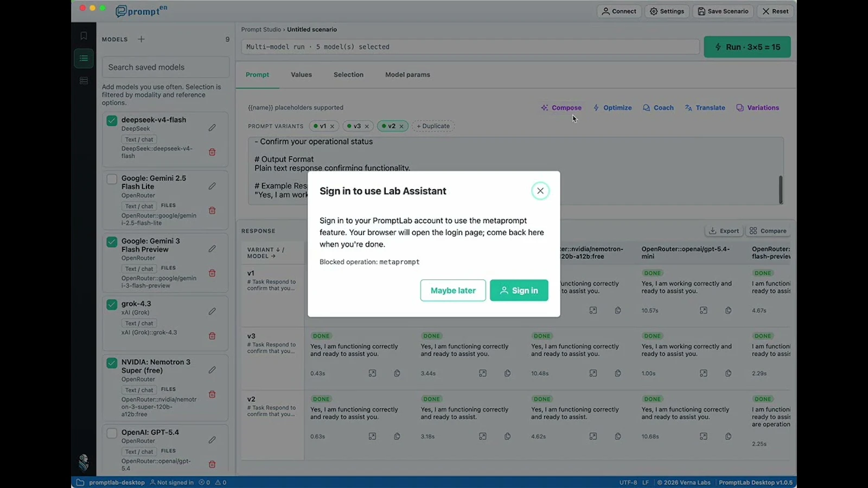
Task: Open the bookmark sidebar icon
Action: (x=84, y=36)
